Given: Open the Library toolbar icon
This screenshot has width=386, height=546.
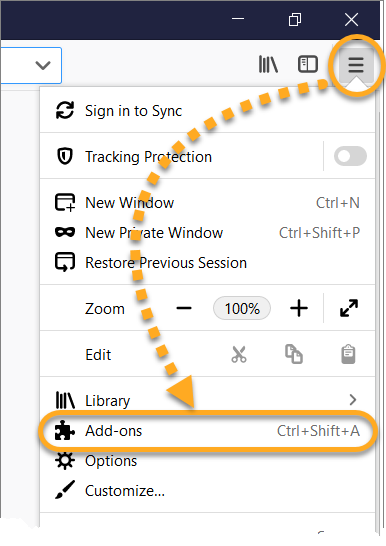Looking at the screenshot, I should [268, 64].
